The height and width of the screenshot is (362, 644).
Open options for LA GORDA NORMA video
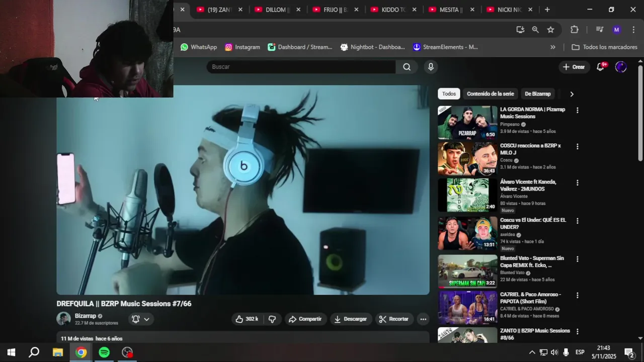click(x=577, y=110)
